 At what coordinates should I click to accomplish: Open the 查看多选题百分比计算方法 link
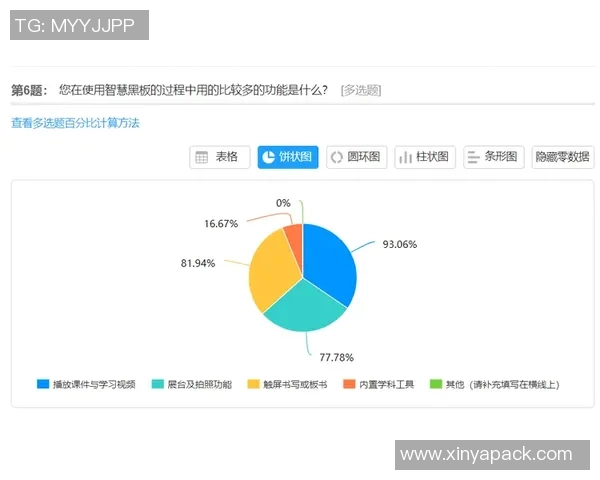point(75,123)
